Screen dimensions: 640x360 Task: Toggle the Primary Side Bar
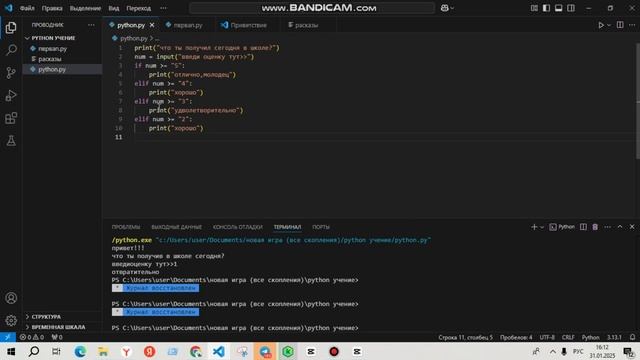click(x=546, y=8)
